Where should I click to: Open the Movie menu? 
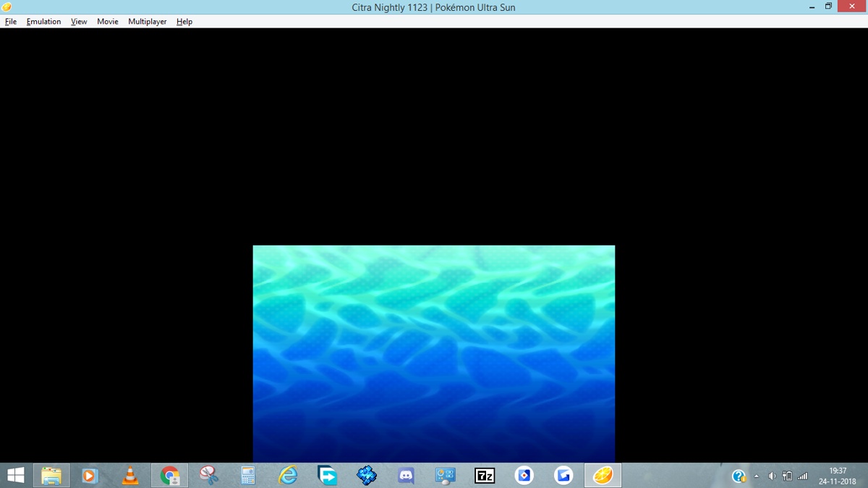108,22
